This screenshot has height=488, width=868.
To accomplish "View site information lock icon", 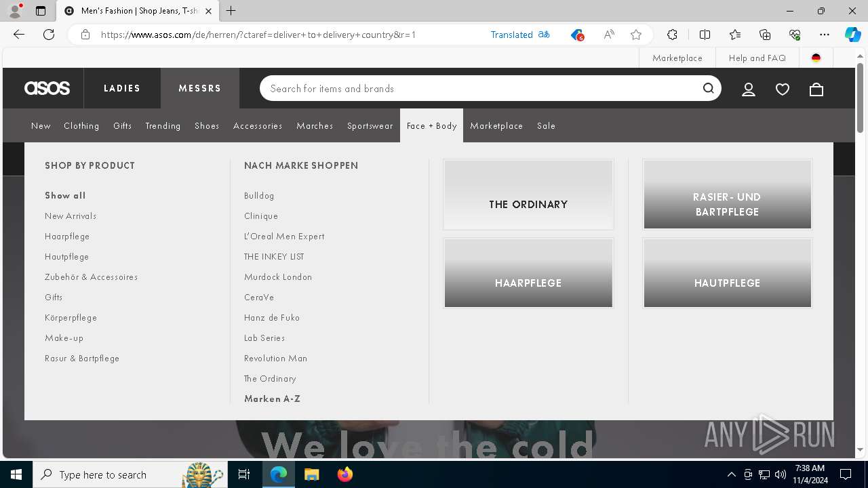I will point(85,35).
